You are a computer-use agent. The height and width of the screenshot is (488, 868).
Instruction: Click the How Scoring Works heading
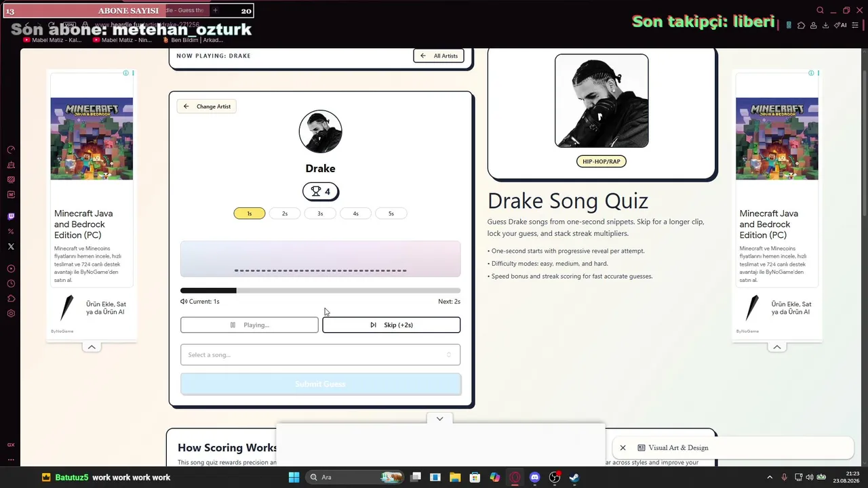pos(227,447)
